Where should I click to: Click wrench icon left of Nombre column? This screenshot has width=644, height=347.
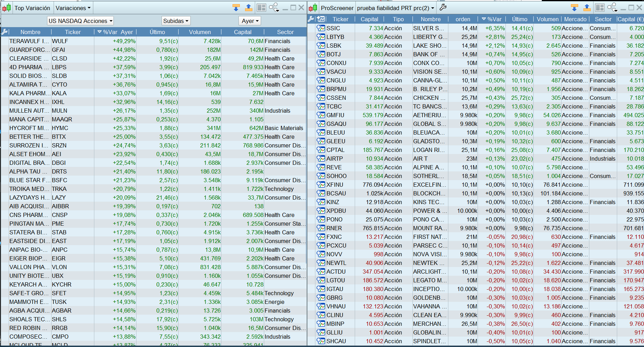pos(5,32)
